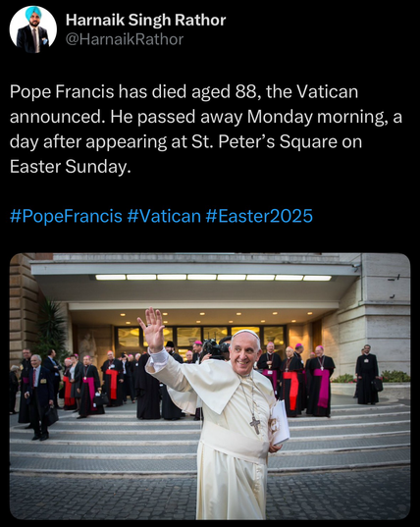Click the cross pendant in the photo
This screenshot has width=420, height=527.
click(255, 425)
